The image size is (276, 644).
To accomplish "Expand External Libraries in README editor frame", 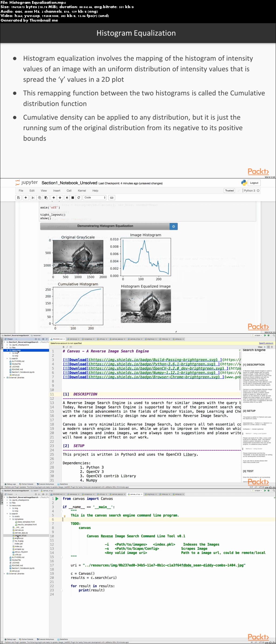I will 5,378.
